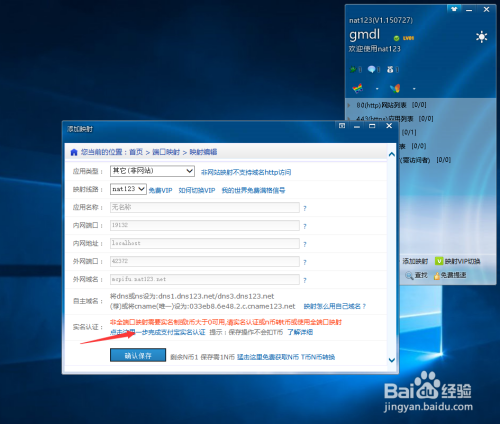Click the 免费提速 label
500x424 pixels.
point(453,275)
